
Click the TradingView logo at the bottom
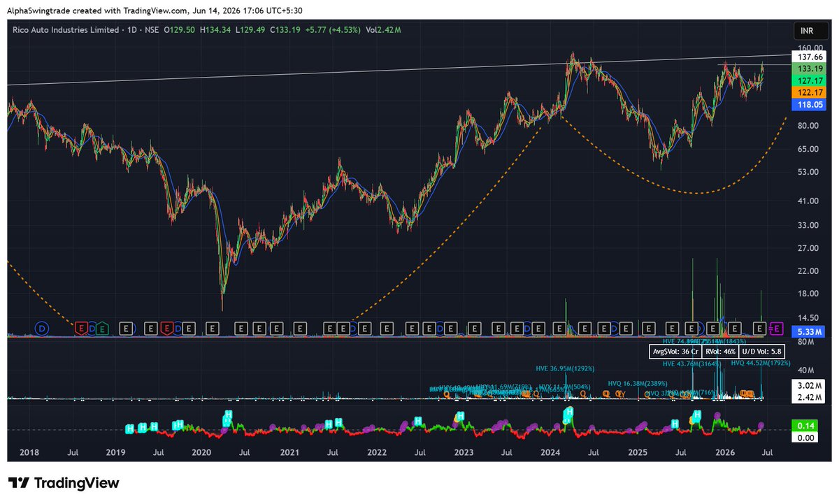pos(64,483)
